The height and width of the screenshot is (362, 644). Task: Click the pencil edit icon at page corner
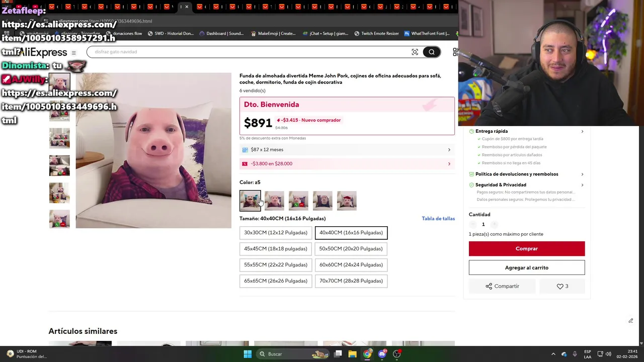pyautogui.click(x=630, y=321)
